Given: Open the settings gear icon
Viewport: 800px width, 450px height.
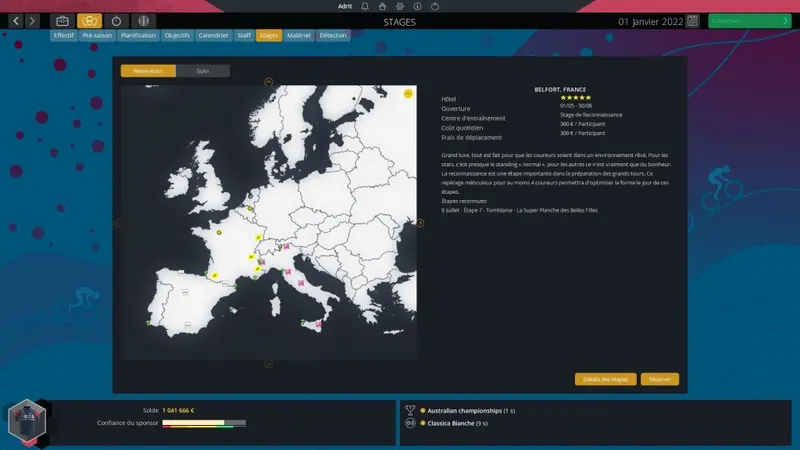Looking at the screenshot, I should [x=400, y=6].
